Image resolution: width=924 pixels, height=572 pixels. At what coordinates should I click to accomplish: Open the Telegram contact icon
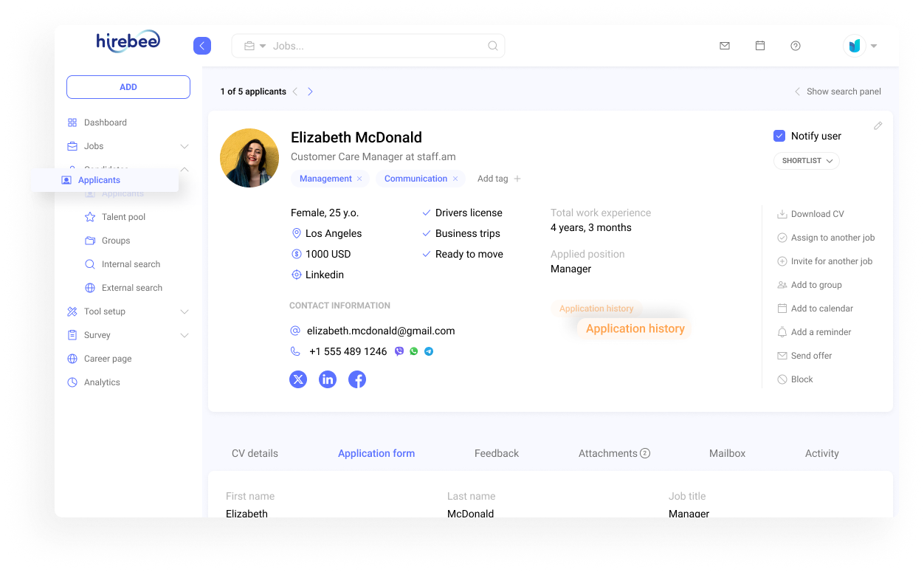click(429, 351)
